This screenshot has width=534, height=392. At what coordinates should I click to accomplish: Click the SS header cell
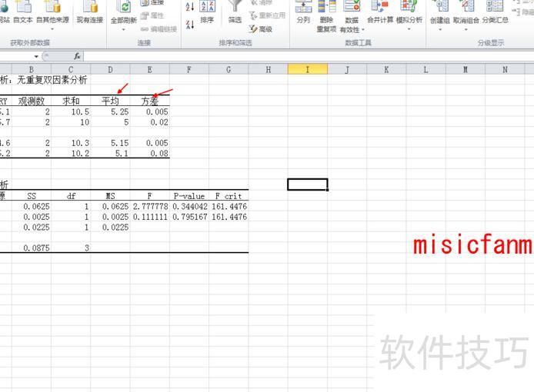click(x=32, y=196)
